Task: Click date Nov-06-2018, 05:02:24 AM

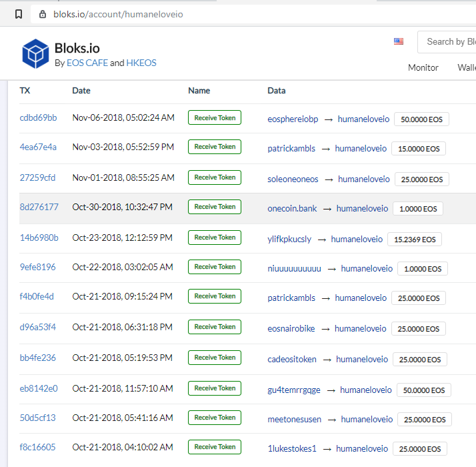Action: 123,117
